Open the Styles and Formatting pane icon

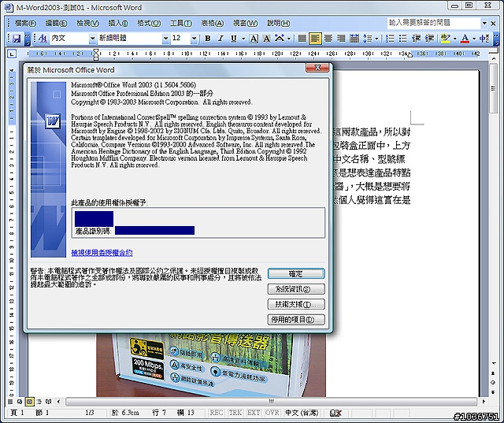click(x=43, y=39)
